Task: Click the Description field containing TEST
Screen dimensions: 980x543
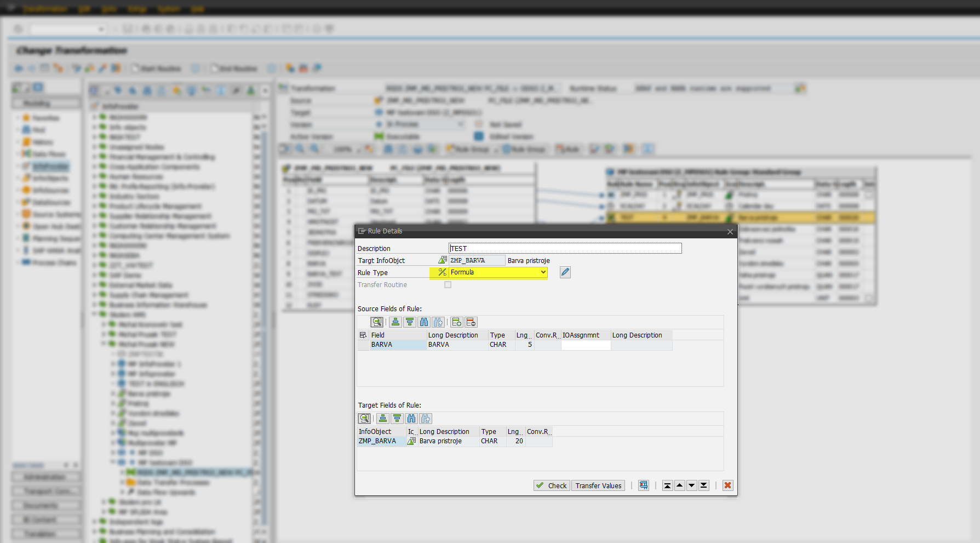Action: pos(564,248)
